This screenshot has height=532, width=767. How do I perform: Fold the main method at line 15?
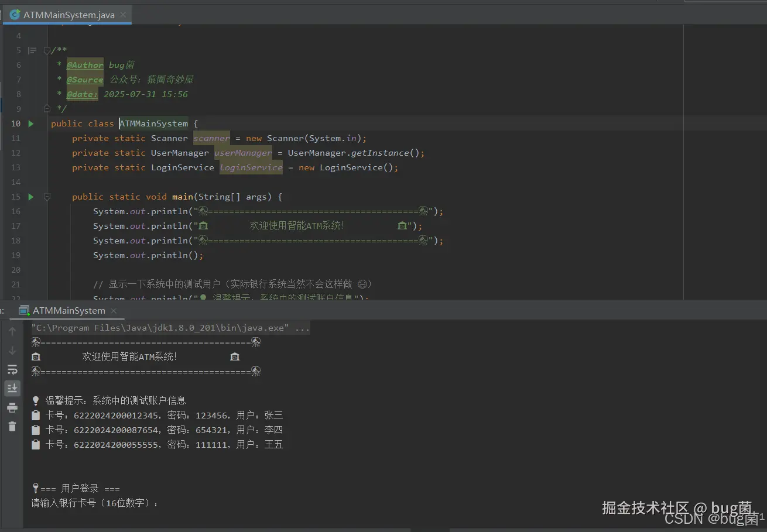pos(47,197)
